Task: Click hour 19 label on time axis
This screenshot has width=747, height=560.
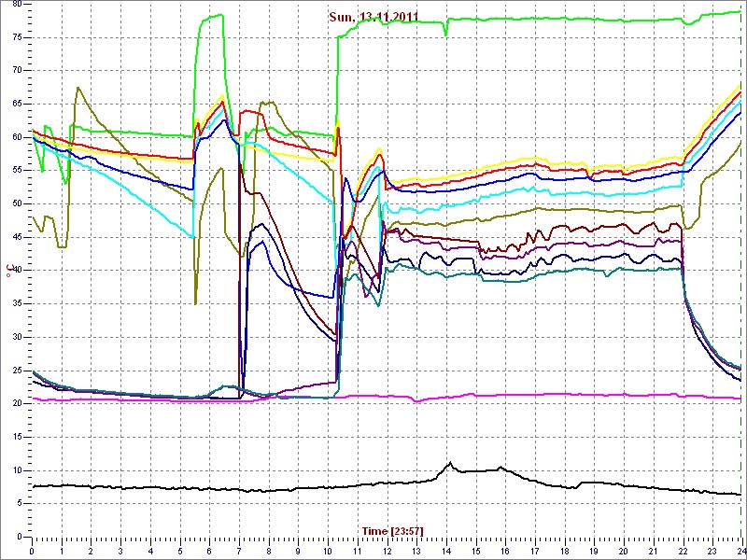Action: pos(595,551)
